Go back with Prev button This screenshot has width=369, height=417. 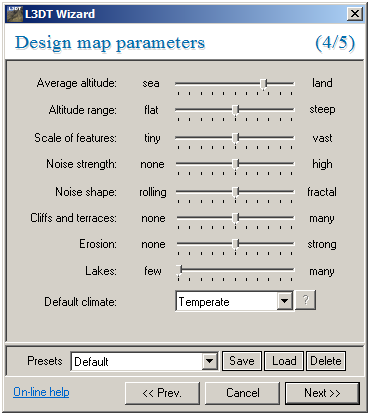[x=162, y=393]
